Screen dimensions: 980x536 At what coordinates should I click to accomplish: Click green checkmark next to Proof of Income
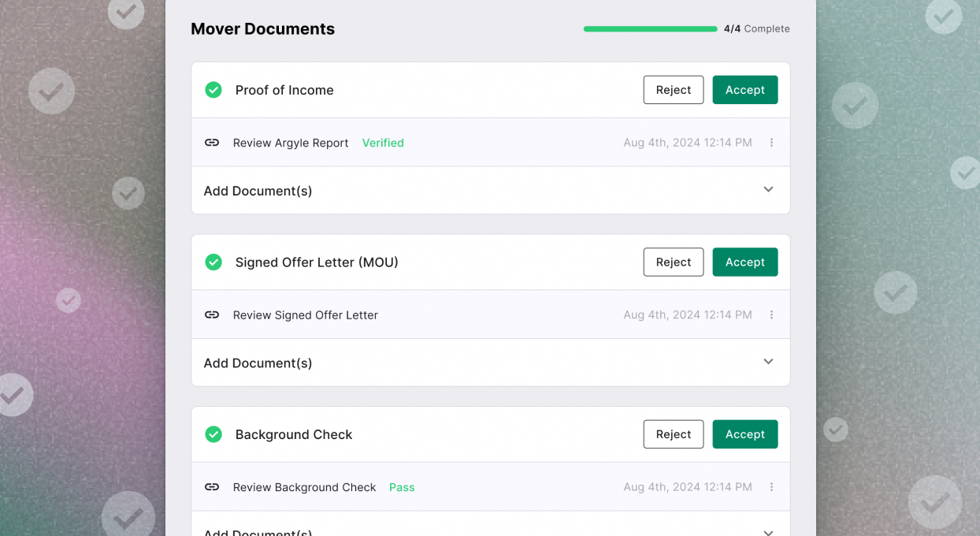pos(213,90)
